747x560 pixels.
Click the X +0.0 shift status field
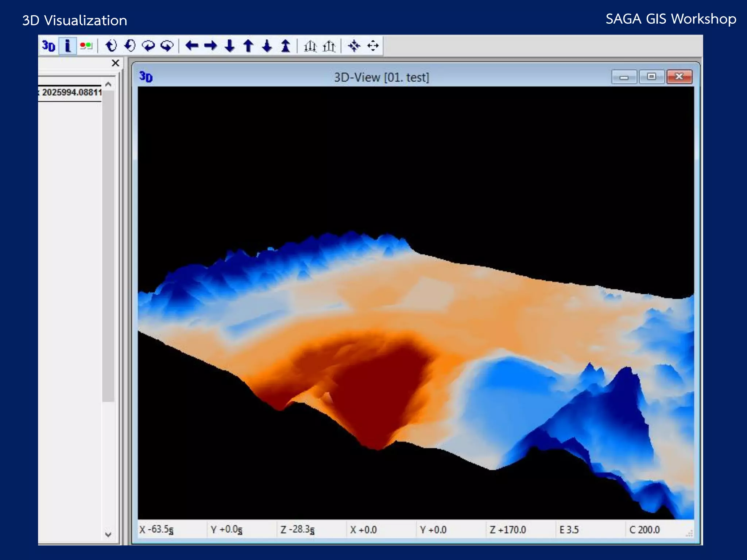(382, 529)
